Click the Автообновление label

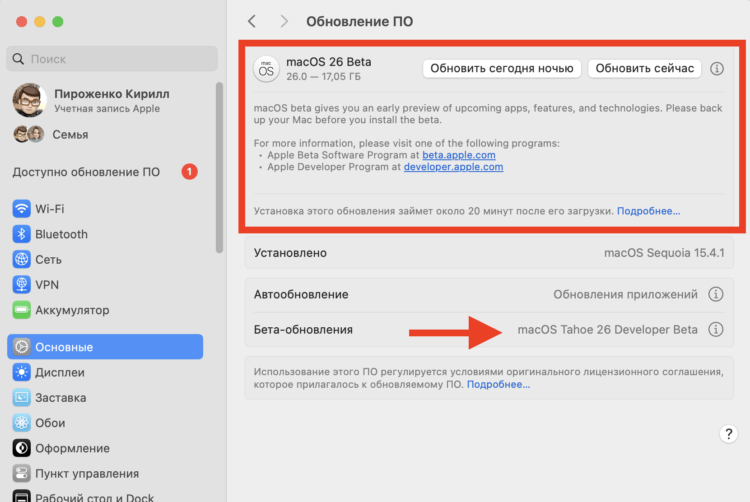coord(301,295)
